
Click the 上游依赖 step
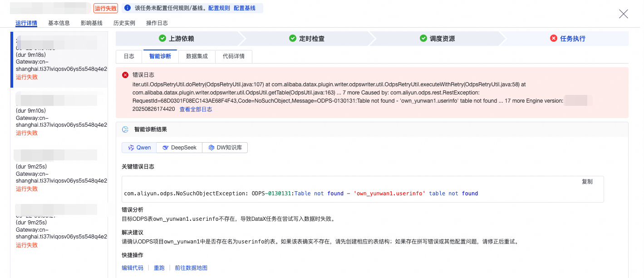[177, 39]
